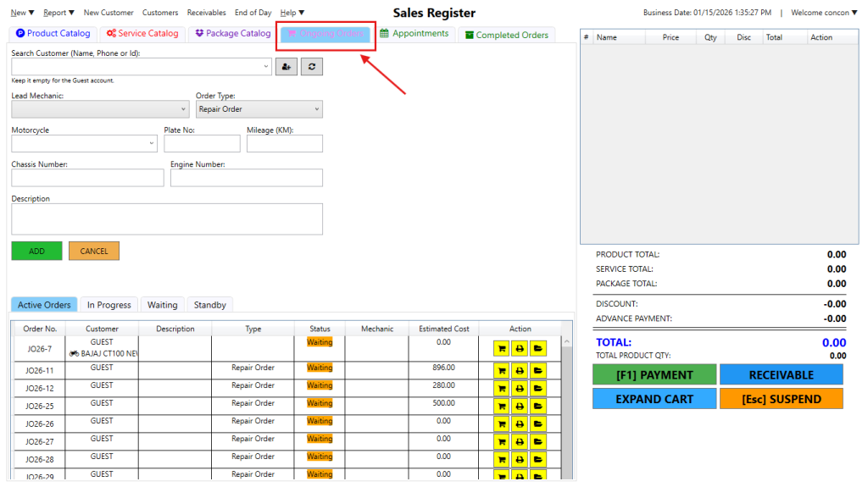Open order JO26-25 with folder icon

[538, 406]
